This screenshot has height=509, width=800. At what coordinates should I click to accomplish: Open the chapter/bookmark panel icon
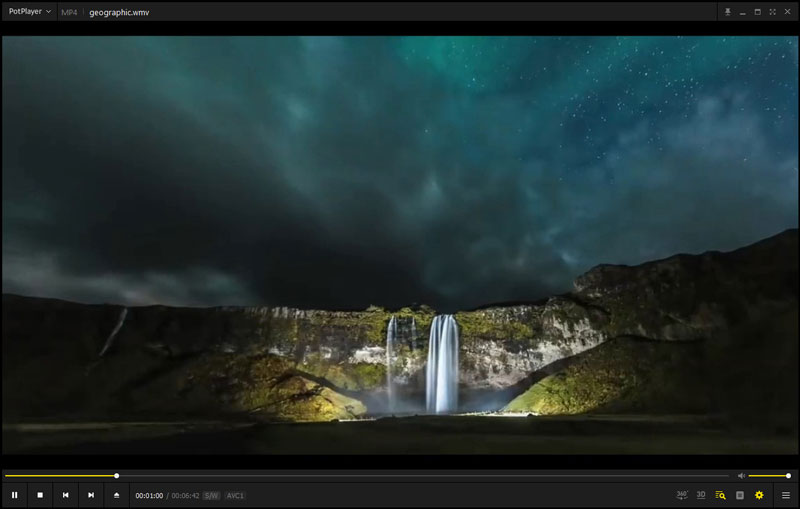pos(740,495)
